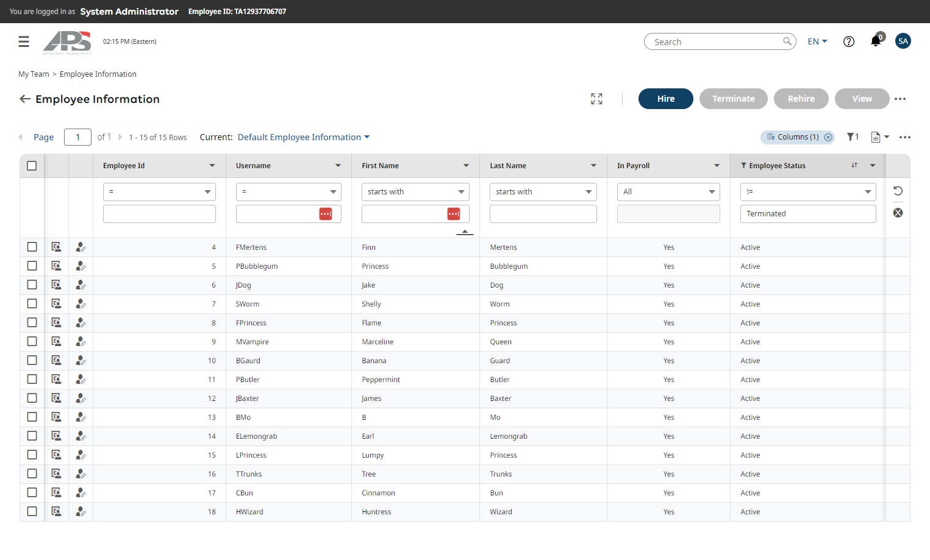Check the MVampire row checkbox
The image size is (930, 560).
pos(32,341)
